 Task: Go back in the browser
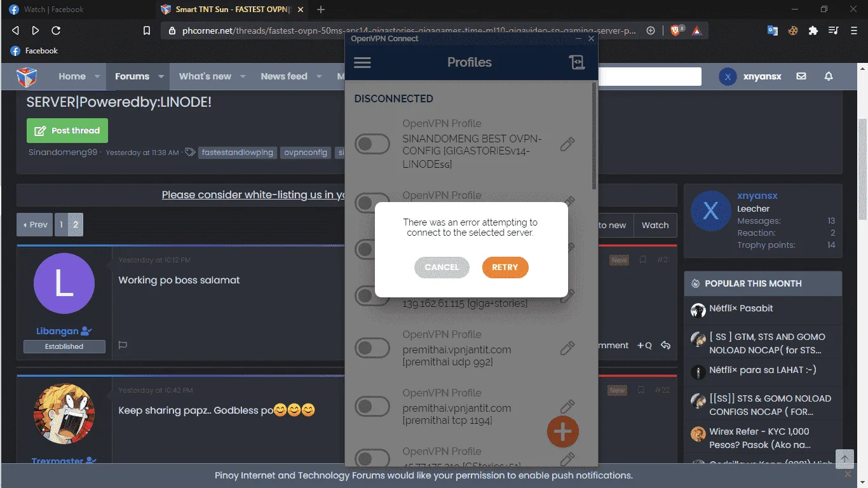[16, 30]
